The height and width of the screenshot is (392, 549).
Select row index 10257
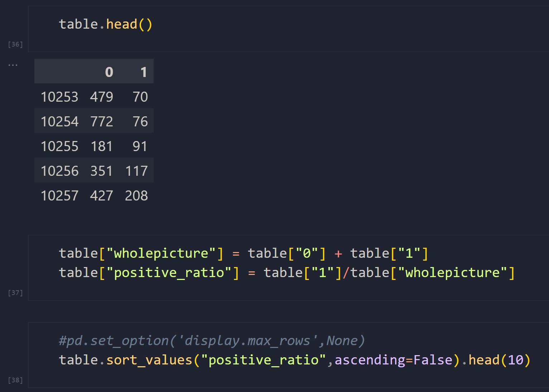coord(59,196)
